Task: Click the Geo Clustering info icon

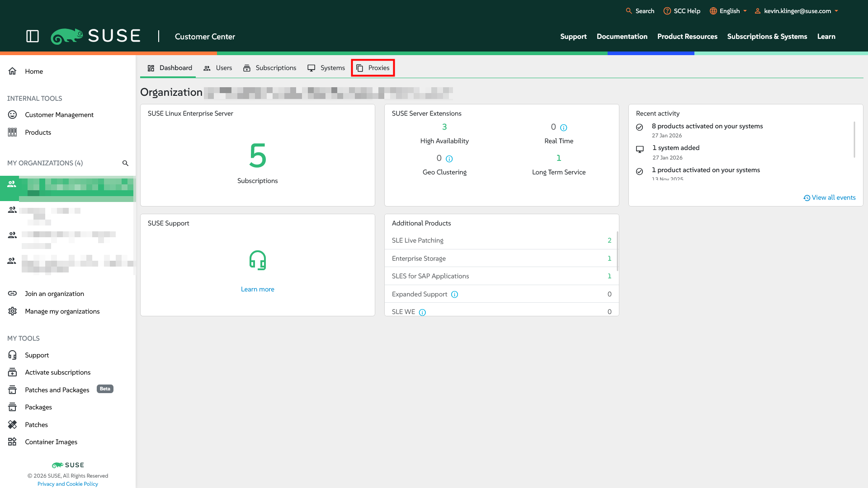Action: [449, 159]
